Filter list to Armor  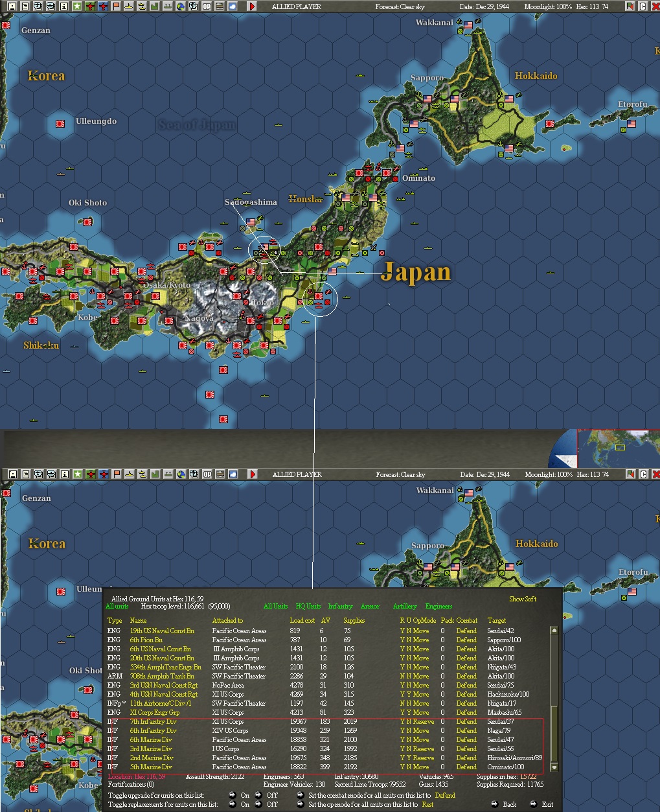click(x=370, y=606)
